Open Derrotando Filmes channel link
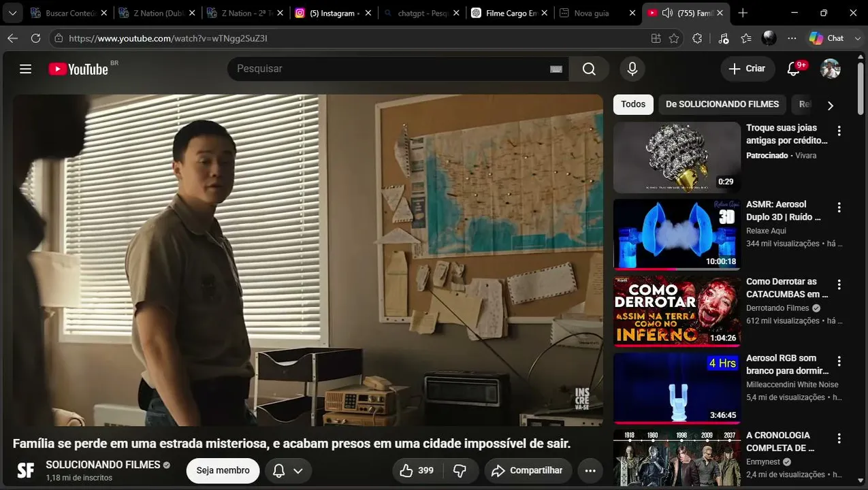Image resolution: width=868 pixels, height=490 pixels. (x=777, y=308)
